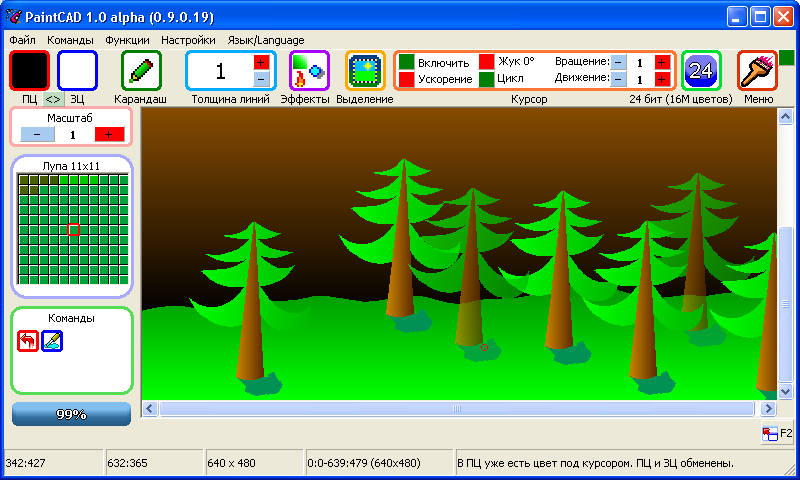
Task: Open the Функции menu
Action: [x=128, y=40]
